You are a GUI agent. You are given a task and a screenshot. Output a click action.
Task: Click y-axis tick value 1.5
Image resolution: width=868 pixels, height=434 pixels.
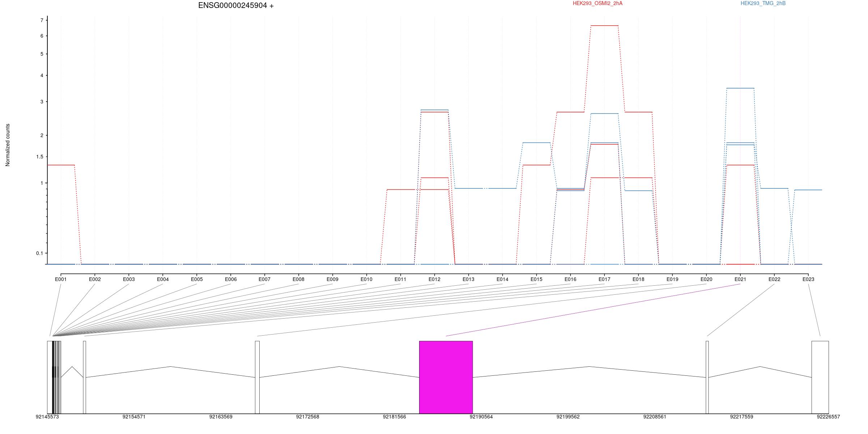(40, 157)
